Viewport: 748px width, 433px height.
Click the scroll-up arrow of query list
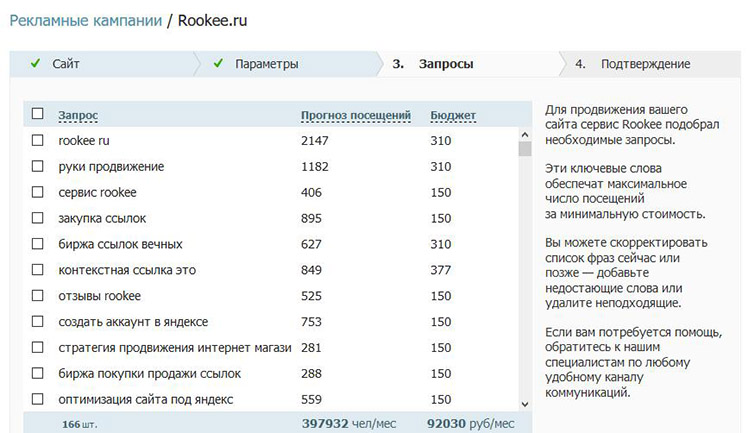[x=525, y=134]
